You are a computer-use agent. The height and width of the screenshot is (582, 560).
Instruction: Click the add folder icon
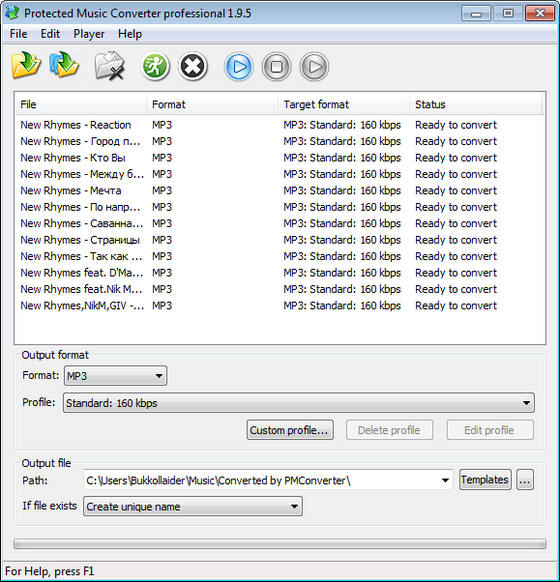pos(64,65)
